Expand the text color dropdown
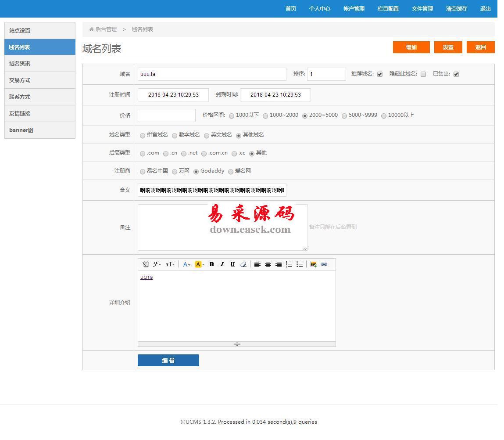Image resolution: width=504 pixels, height=440 pixels. (x=187, y=264)
